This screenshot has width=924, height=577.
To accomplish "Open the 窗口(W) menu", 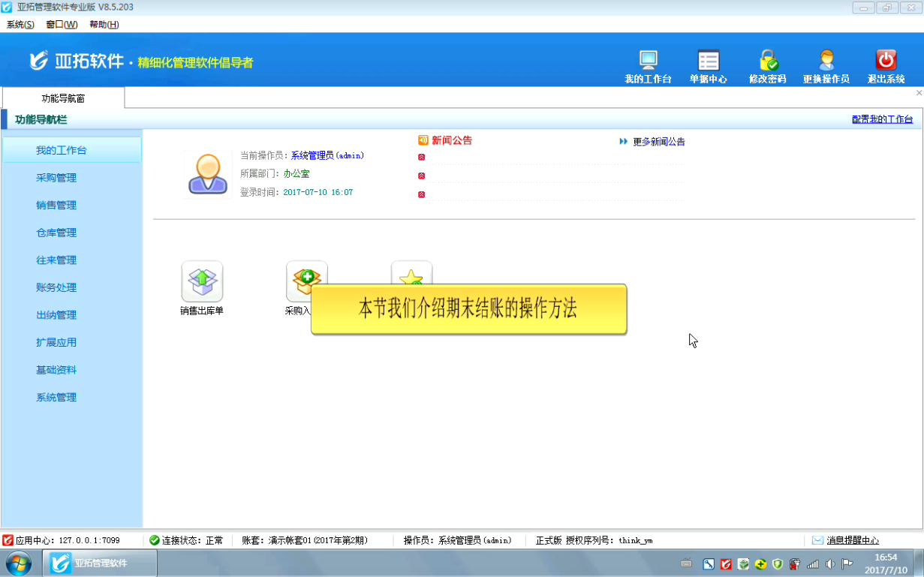I will coord(62,25).
